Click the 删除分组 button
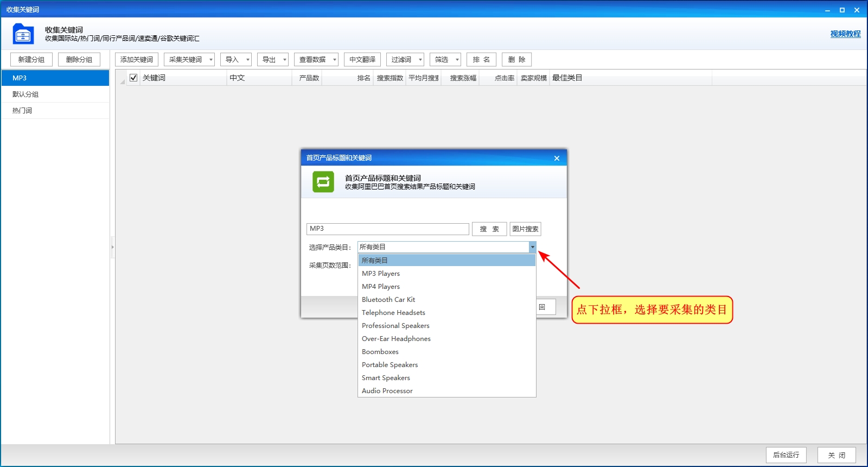The height and width of the screenshot is (467, 868). click(79, 60)
